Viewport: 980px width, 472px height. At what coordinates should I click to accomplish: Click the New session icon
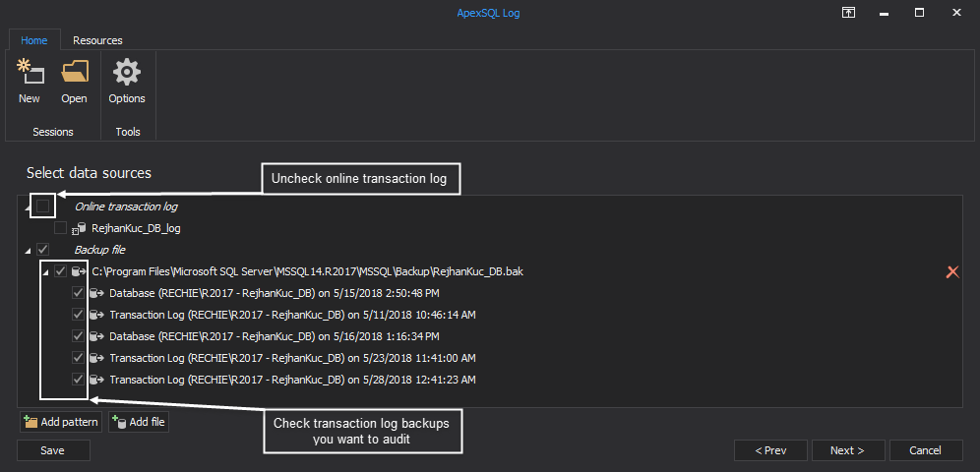pyautogui.click(x=30, y=71)
